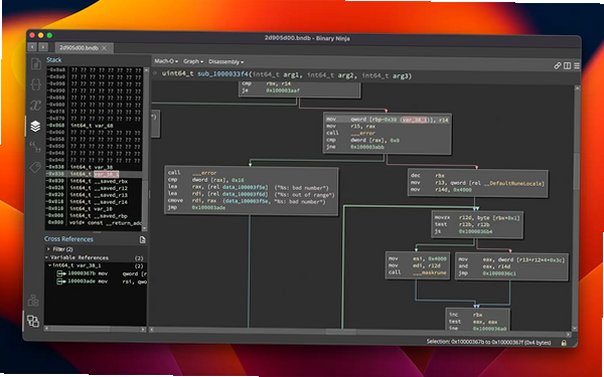Screen dimensions: 604x377
Task: Click the function name sub_1000033f4
Action: coord(223,74)
